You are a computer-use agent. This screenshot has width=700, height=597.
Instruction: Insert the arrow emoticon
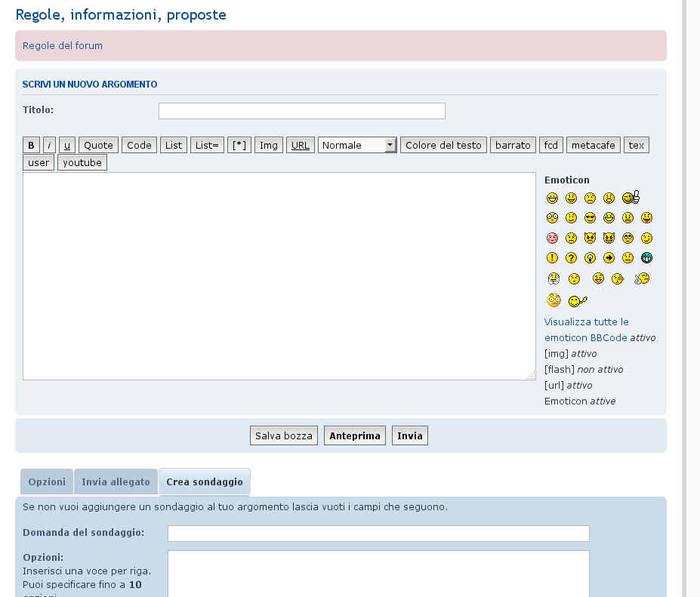(609, 258)
